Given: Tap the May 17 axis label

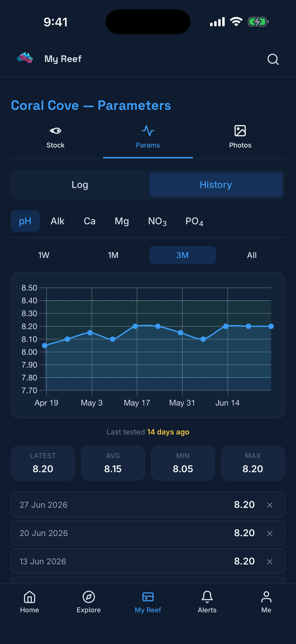Looking at the screenshot, I should pos(137,403).
